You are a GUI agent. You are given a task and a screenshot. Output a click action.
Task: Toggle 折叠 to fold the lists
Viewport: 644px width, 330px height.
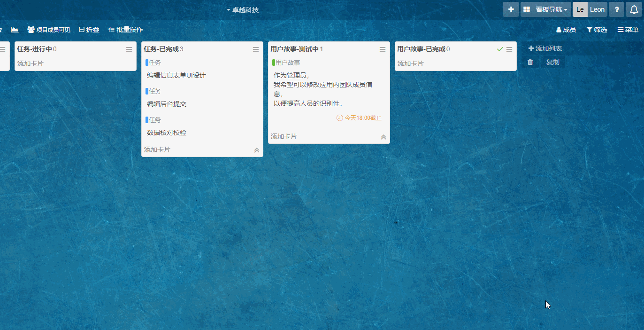tap(89, 30)
